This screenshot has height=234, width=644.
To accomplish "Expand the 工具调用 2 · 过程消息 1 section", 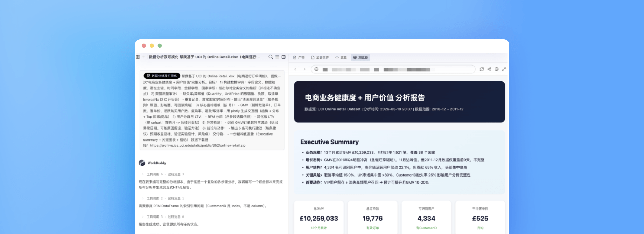I will [x=163, y=199].
